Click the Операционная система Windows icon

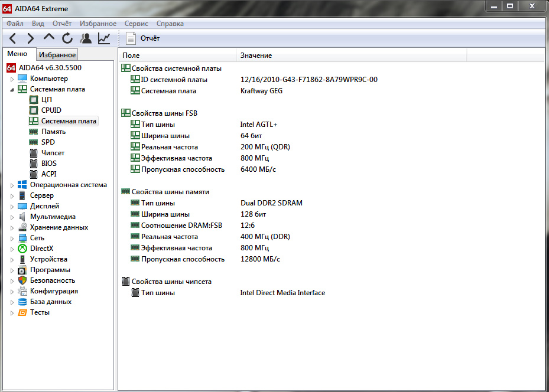pos(22,185)
